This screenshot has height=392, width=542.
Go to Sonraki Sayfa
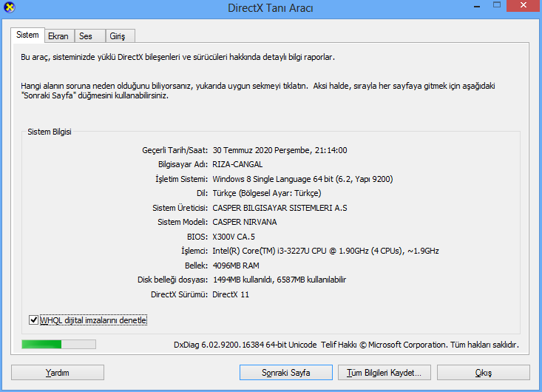[286, 373]
